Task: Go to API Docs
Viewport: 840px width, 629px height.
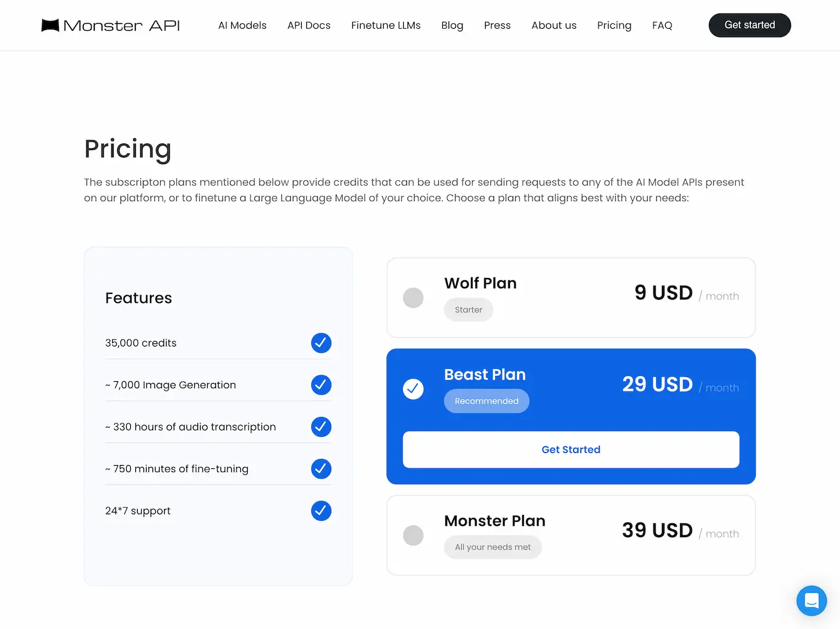Action: (309, 25)
